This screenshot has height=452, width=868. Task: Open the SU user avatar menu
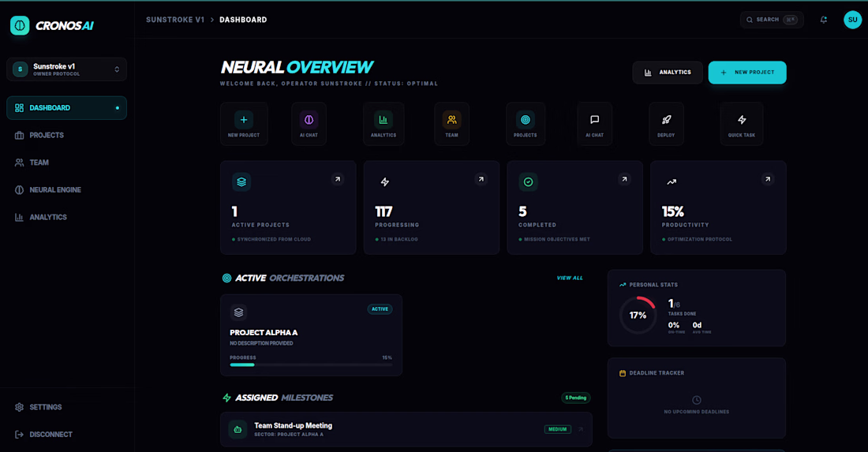click(852, 20)
